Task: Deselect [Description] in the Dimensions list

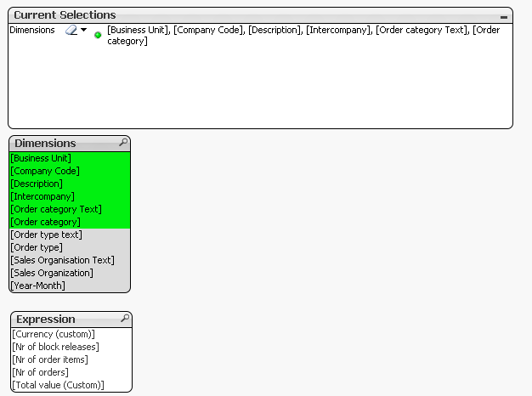Action: 70,184
